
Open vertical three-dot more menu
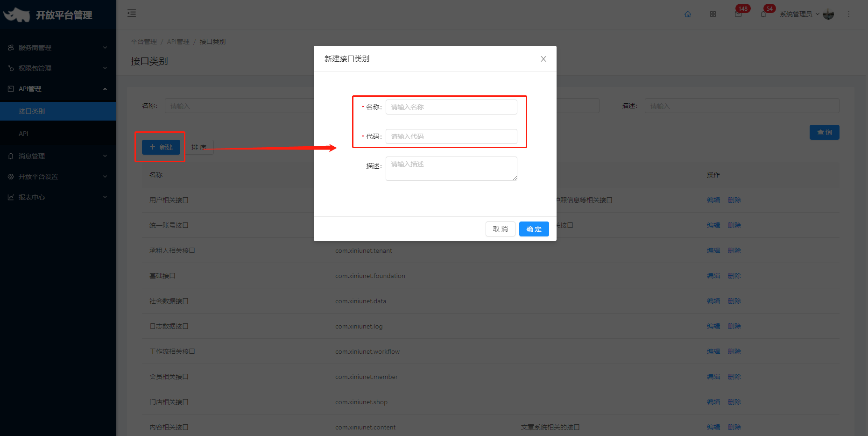[849, 14]
